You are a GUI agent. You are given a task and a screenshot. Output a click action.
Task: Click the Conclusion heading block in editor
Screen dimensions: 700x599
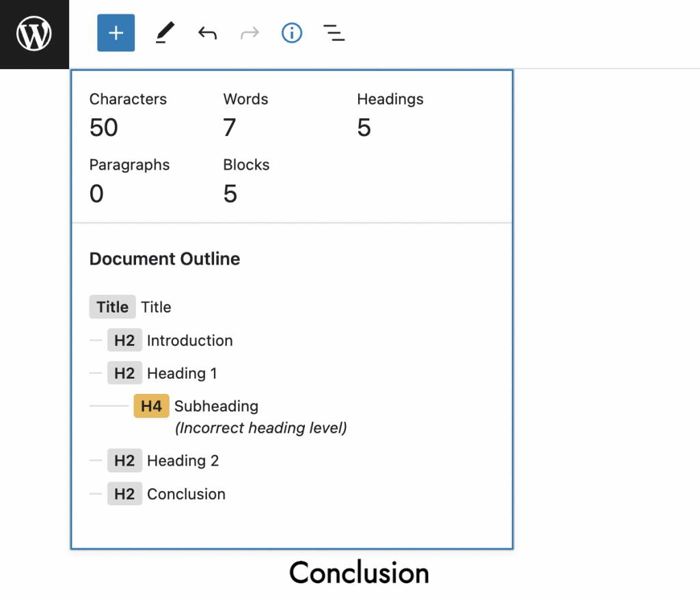point(359,573)
